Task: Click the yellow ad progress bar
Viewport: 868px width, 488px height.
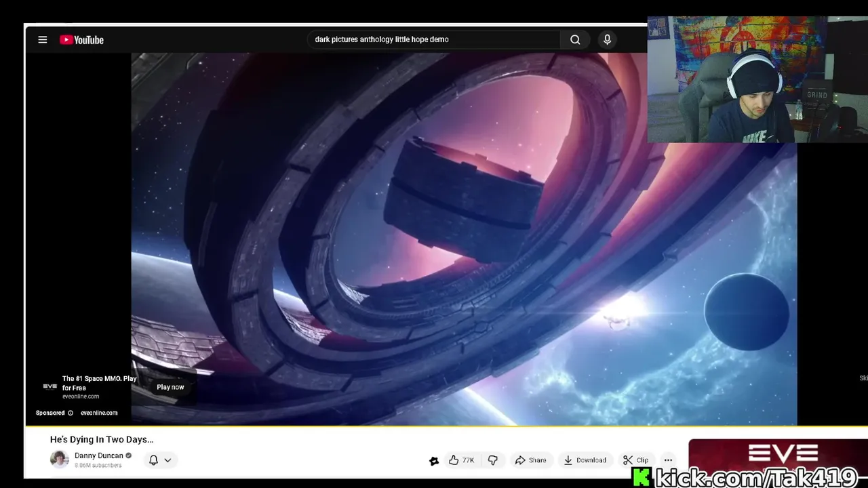Action: [x=446, y=426]
